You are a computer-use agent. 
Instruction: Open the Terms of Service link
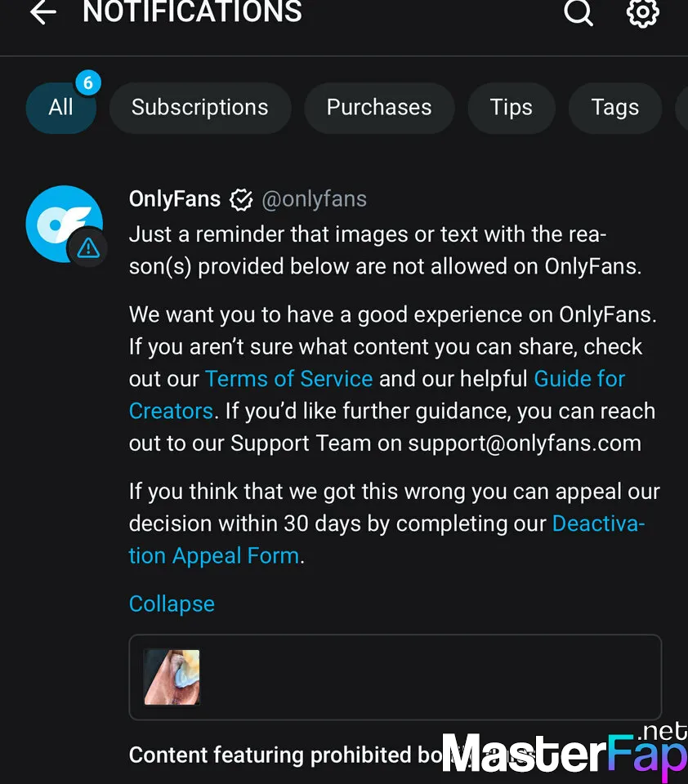(x=289, y=379)
